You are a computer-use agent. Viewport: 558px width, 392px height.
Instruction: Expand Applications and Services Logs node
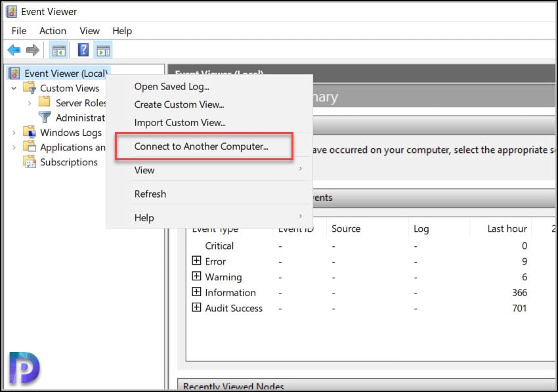(x=14, y=147)
